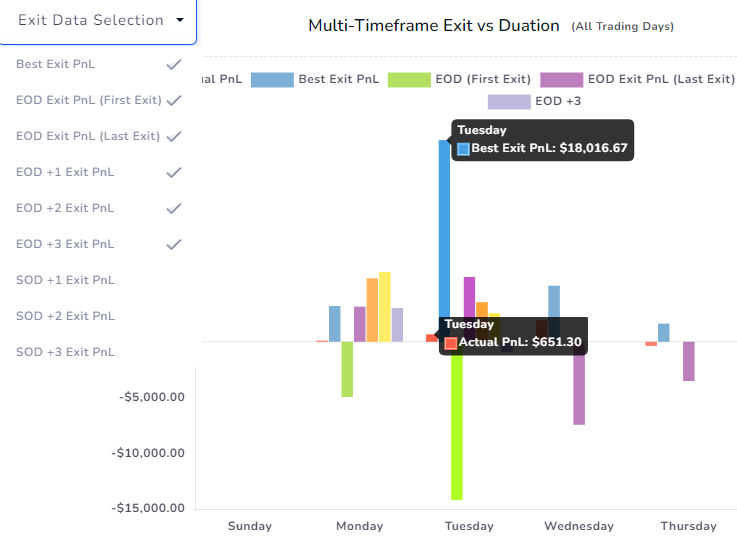The height and width of the screenshot is (542, 737).
Task: Enable the SOD +3 Exit PnL option
Action: [x=65, y=352]
